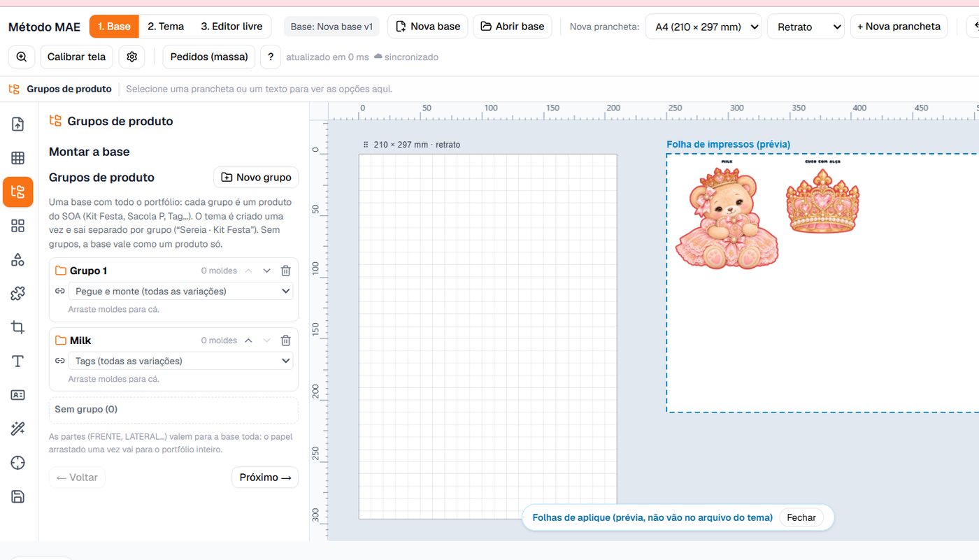Close the Folhas de aplique preview notice
Screen dimensions: 979x560
(x=801, y=518)
